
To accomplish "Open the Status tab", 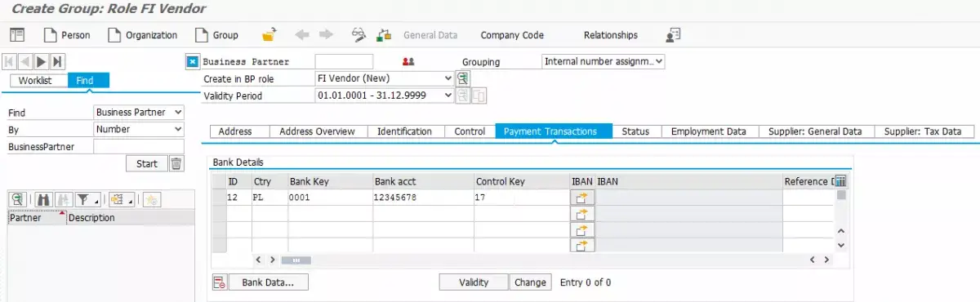I will (x=635, y=131).
